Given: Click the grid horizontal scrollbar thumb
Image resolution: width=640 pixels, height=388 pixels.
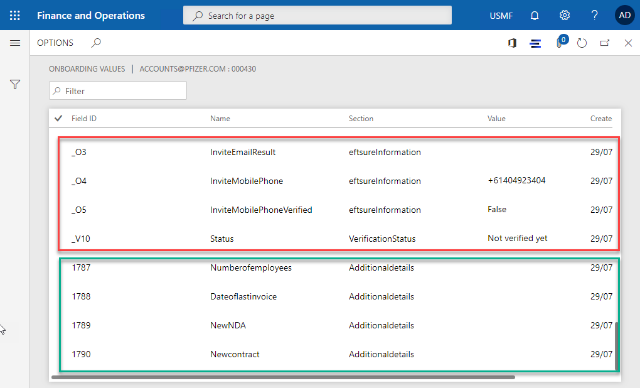Looking at the screenshot, I should pos(283,377).
